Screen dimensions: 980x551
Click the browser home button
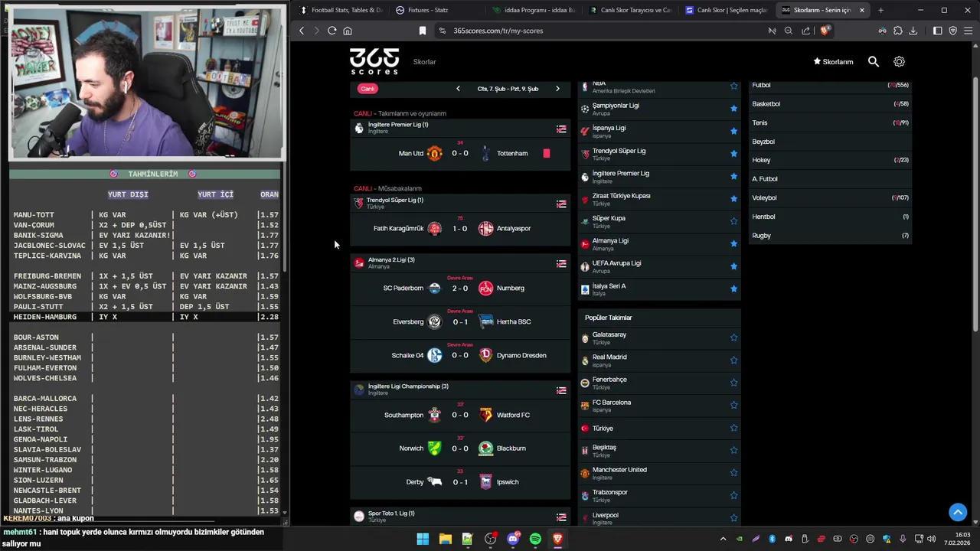[348, 31]
